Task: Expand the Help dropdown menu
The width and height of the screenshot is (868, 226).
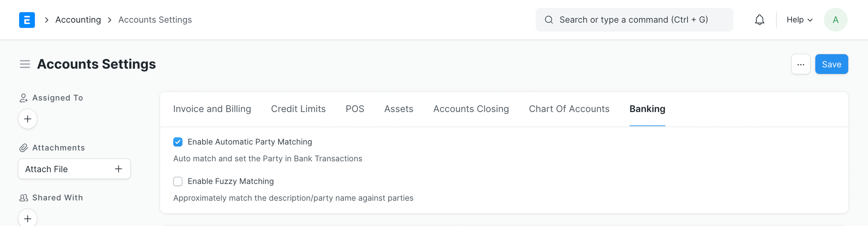Action: (x=799, y=20)
